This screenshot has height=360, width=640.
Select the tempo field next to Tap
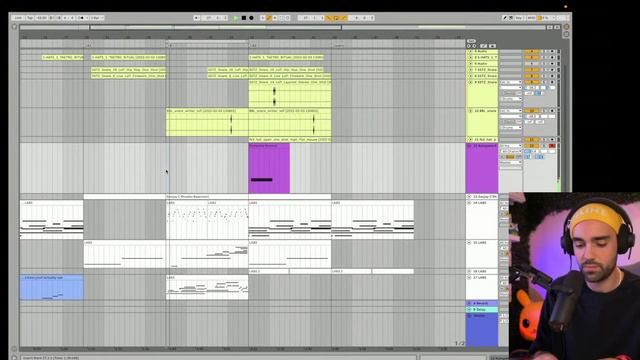pyautogui.click(x=42, y=18)
